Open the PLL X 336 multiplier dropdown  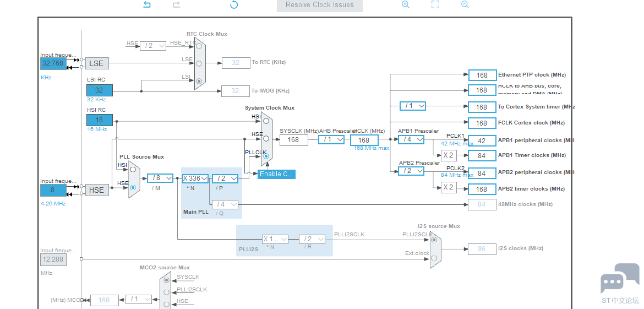195,178
